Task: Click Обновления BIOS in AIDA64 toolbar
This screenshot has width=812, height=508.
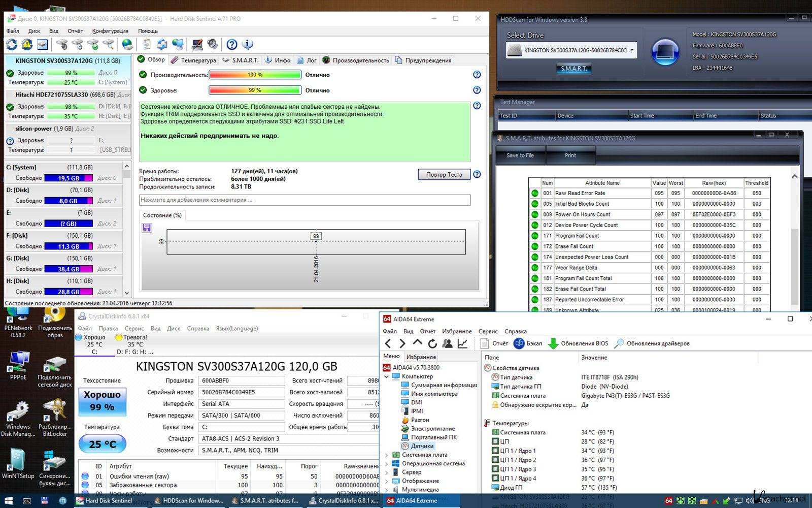Action: coord(579,343)
